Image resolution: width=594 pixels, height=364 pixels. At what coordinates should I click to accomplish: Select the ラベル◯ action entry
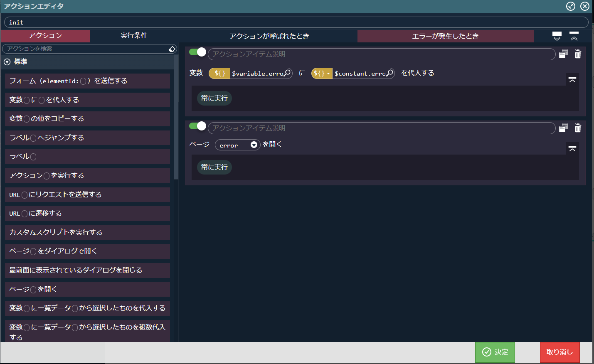pos(87,157)
